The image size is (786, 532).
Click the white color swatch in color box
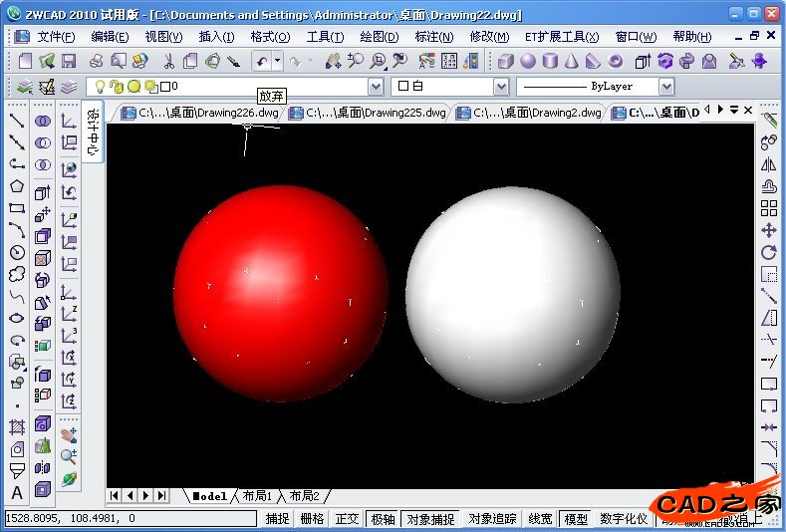pyautogui.click(x=403, y=87)
